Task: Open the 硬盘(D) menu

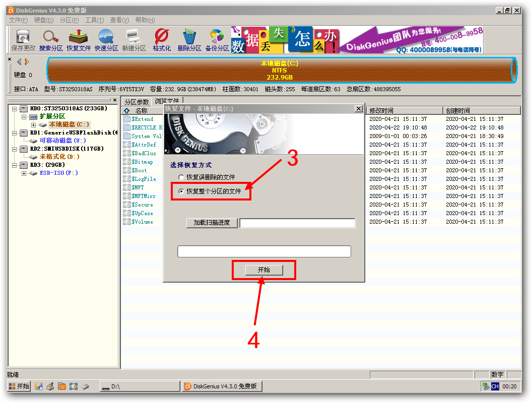Action: 44,20
